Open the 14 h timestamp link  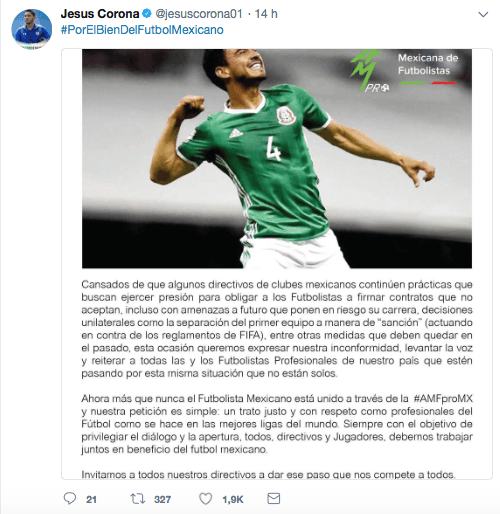coord(266,14)
